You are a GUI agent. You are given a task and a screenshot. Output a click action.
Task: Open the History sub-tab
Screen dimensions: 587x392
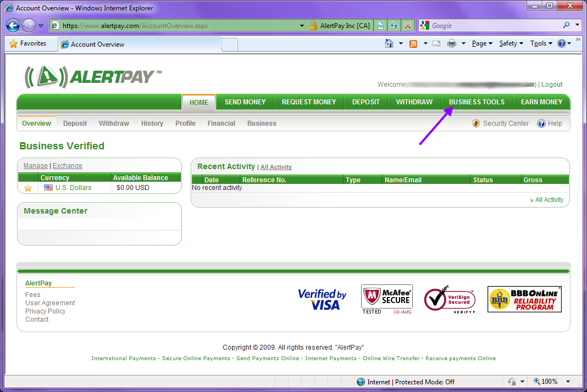(152, 124)
